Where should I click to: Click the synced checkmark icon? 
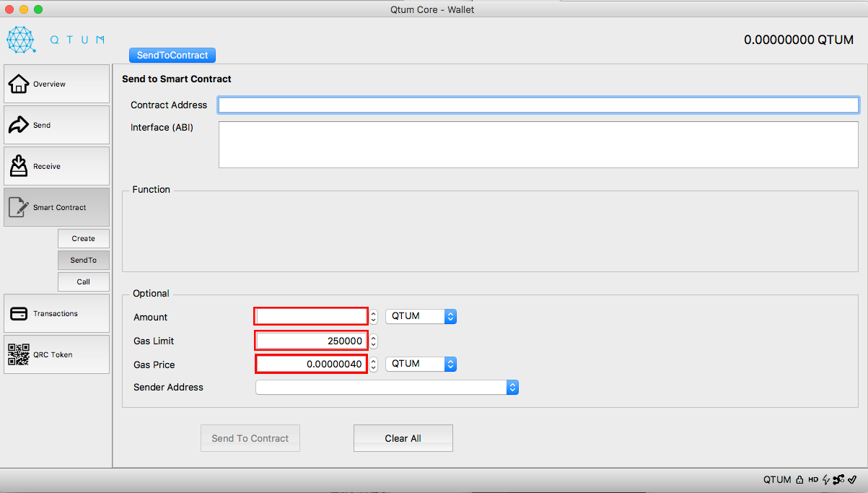[x=852, y=479]
